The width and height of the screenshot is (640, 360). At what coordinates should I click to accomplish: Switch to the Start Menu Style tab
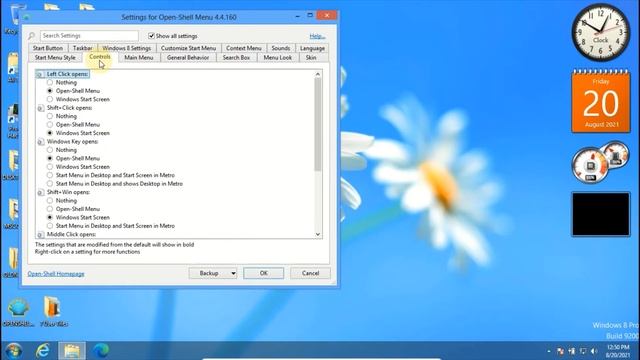tap(55, 58)
